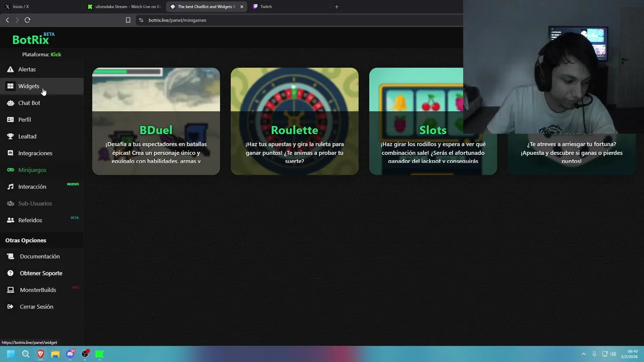This screenshot has width=644, height=362.
Task: Open the Roulette minigame card
Action: coord(294,121)
